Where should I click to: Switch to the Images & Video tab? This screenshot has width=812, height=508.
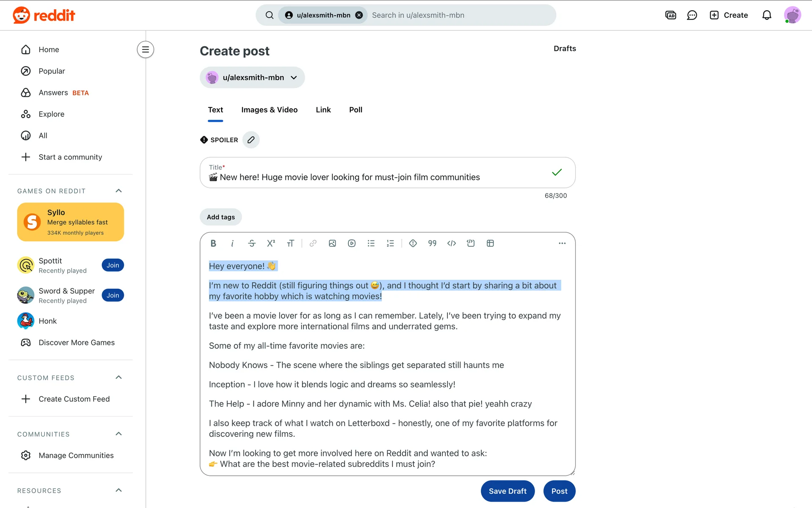pos(269,110)
